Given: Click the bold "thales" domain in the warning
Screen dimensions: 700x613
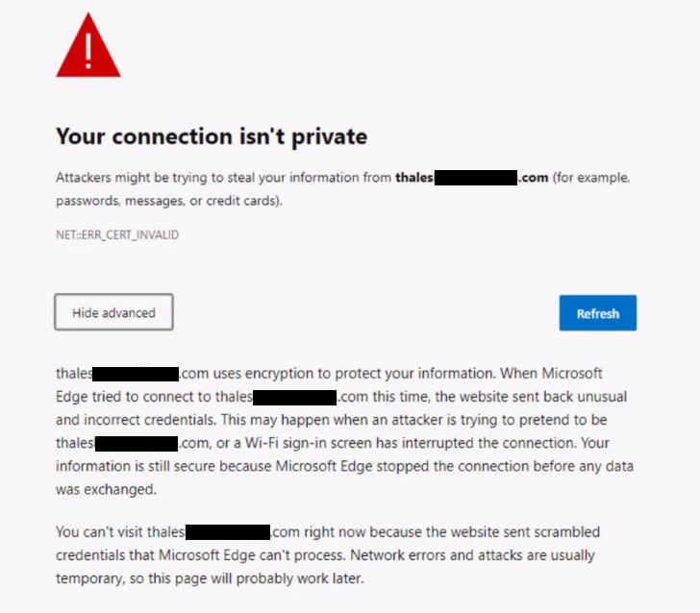Looking at the screenshot, I should 413,178.
